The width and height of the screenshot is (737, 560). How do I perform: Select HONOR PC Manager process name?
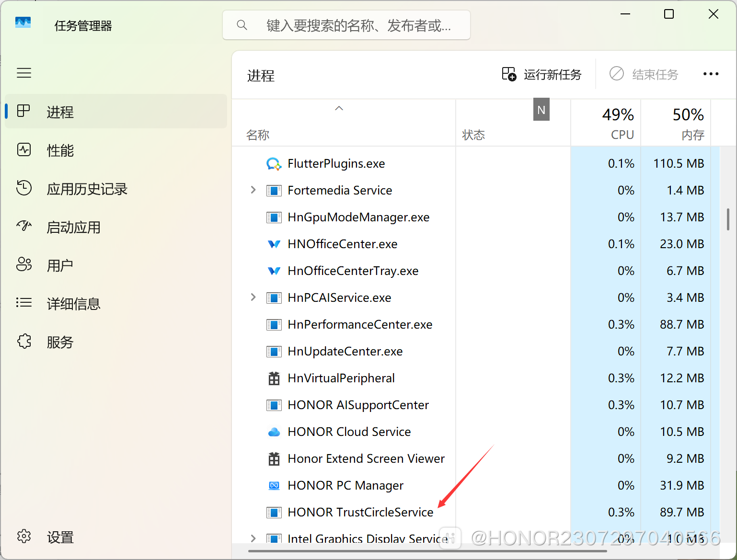coord(345,486)
